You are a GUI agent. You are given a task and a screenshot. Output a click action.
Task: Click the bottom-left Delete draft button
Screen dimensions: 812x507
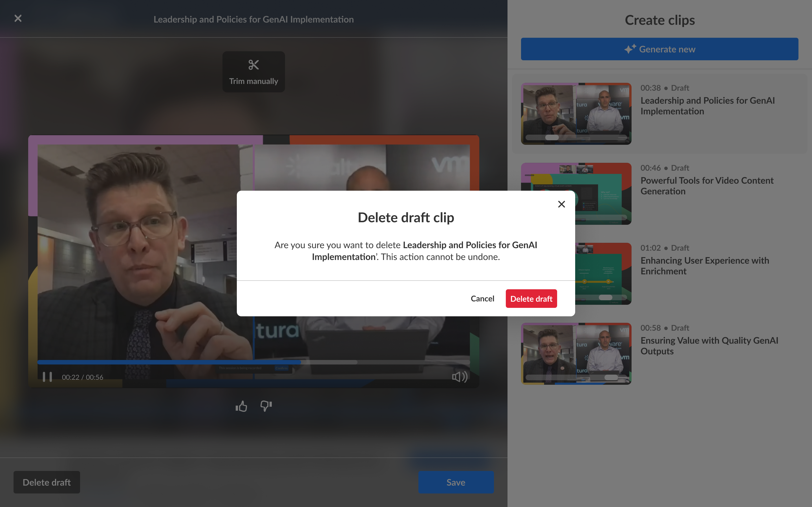pos(47,482)
